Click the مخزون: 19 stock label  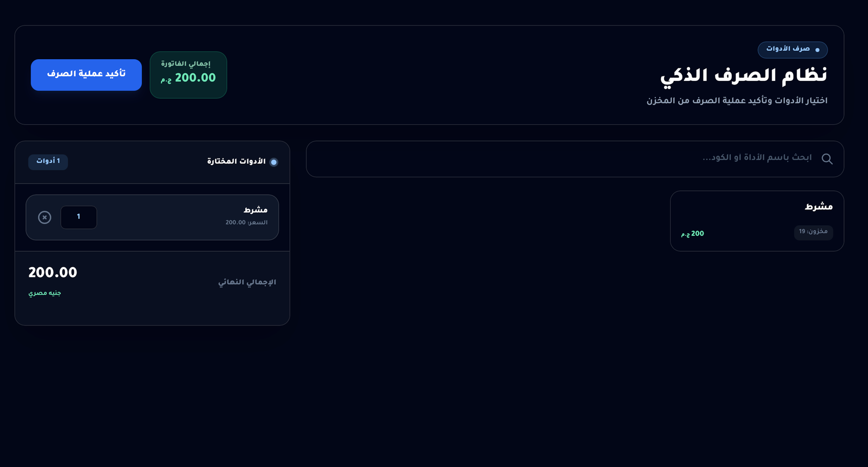pyautogui.click(x=813, y=232)
